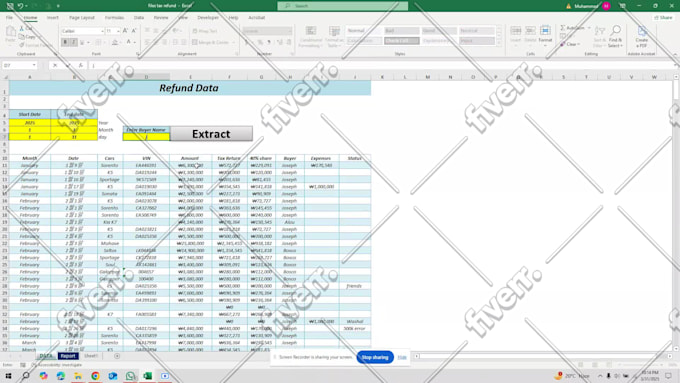680x383 pixels.
Task: Open Conditional Formatting
Action: (311, 37)
